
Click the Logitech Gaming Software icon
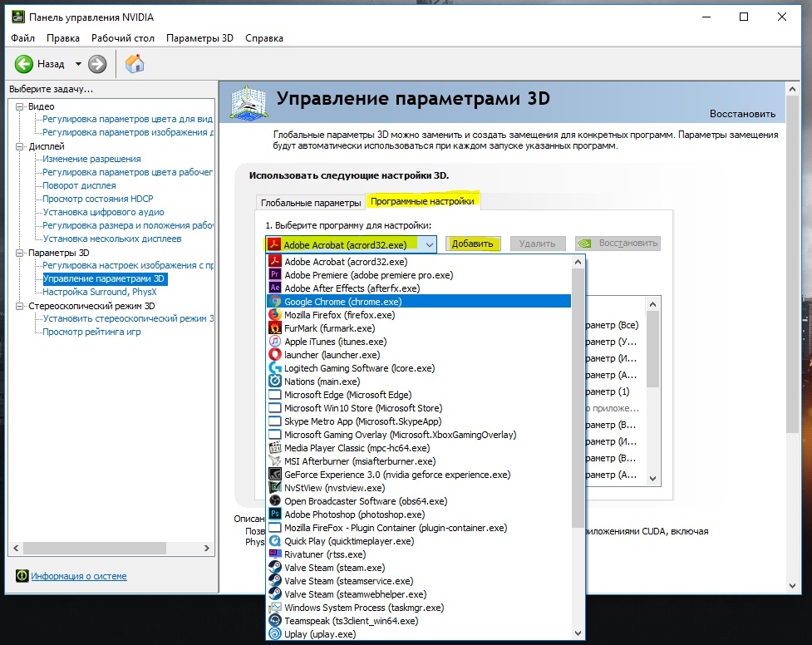point(275,368)
